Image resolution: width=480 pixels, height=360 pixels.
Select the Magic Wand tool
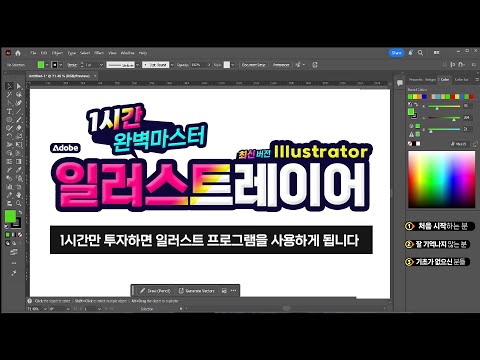[x=9, y=95]
